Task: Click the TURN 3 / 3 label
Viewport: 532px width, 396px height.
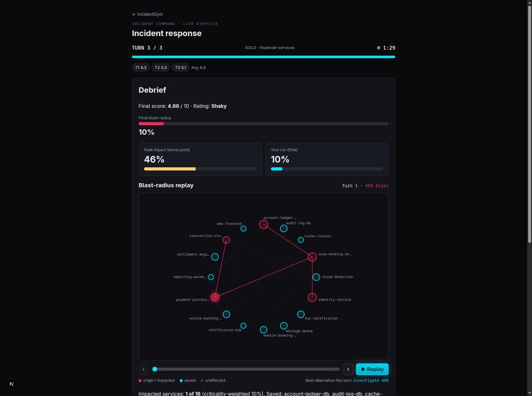Action: pos(147,48)
